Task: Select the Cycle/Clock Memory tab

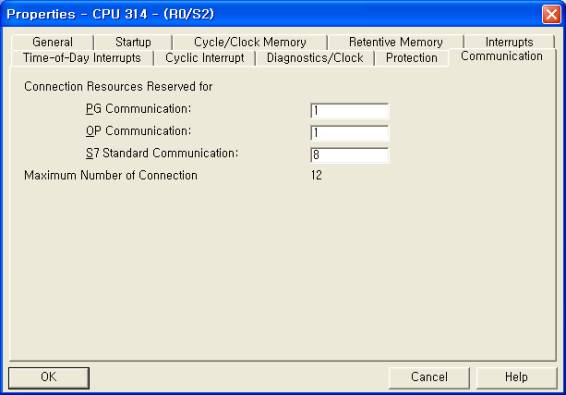Action: pos(250,42)
